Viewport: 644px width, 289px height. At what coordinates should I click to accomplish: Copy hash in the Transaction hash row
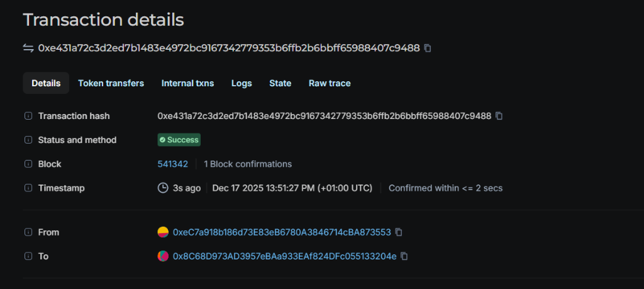(x=499, y=116)
